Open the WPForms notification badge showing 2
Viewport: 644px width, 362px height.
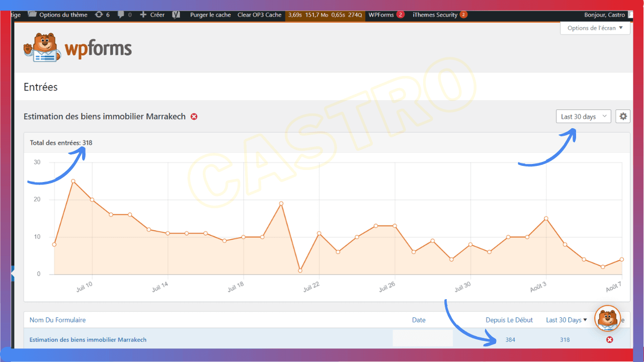click(400, 15)
